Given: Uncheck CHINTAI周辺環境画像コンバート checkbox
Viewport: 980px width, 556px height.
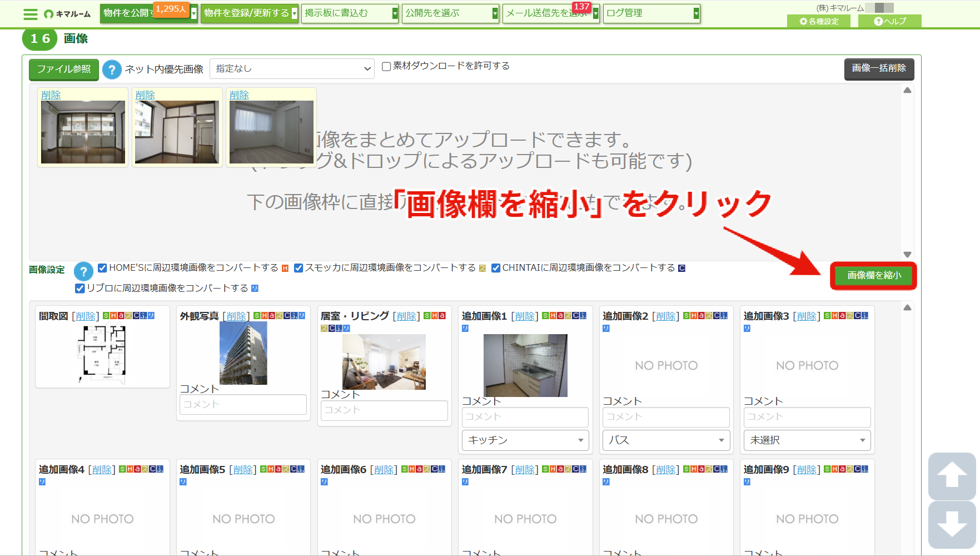Looking at the screenshot, I should click(496, 268).
